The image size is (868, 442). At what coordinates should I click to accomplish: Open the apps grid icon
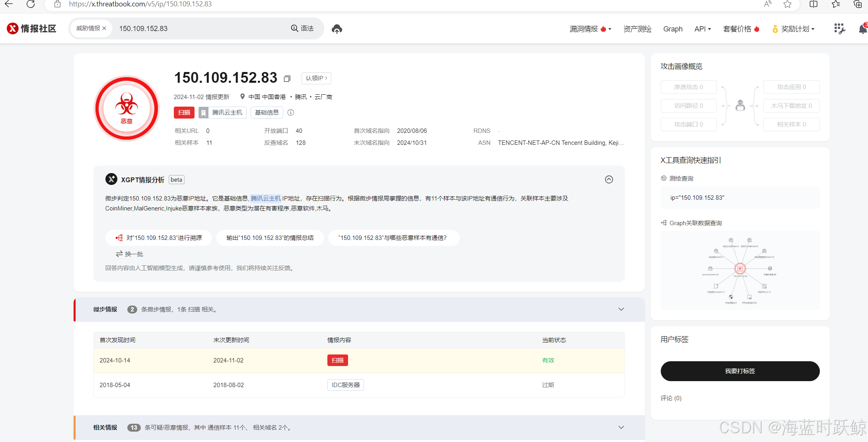[839, 29]
